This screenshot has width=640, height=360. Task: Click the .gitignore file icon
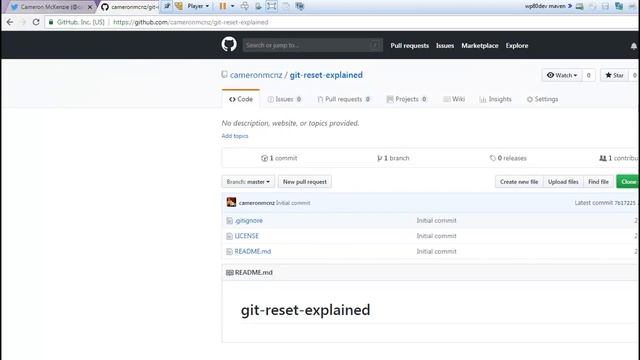229,221
